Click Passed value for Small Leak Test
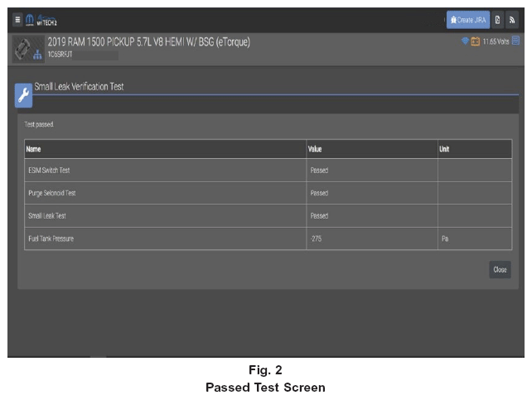This screenshot has height=400, width=532. tap(319, 216)
